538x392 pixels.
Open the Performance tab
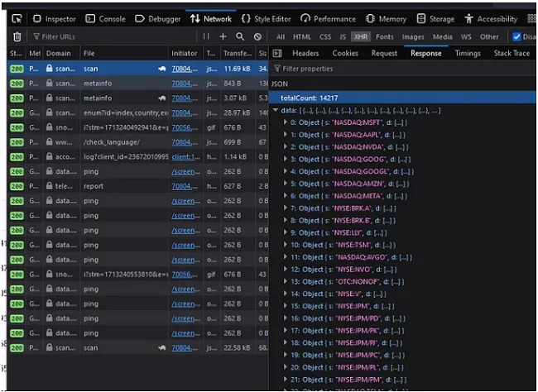click(328, 19)
